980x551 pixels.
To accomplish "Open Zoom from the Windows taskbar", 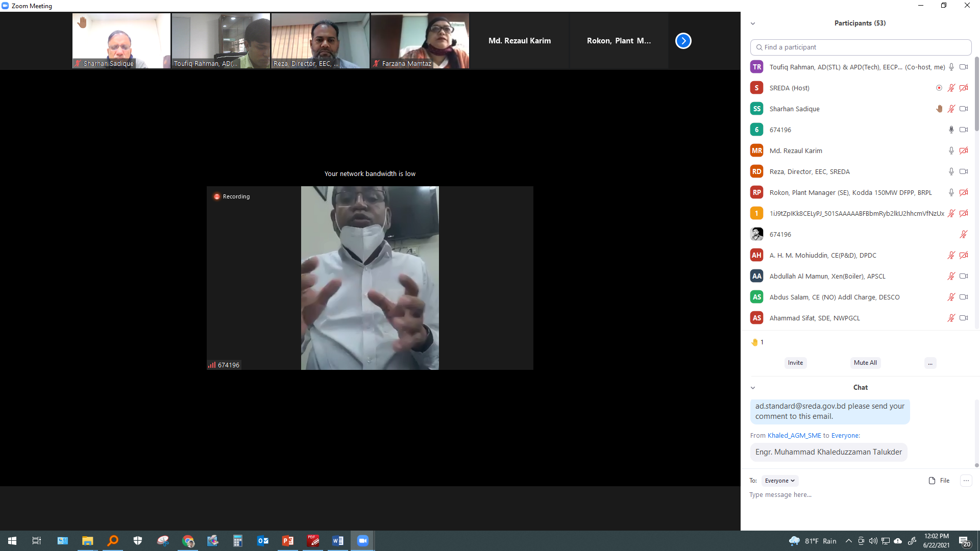I will coord(363,541).
